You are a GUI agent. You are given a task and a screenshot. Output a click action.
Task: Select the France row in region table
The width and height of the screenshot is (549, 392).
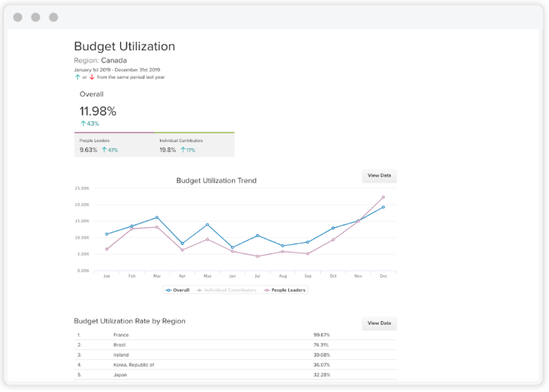[235, 335]
